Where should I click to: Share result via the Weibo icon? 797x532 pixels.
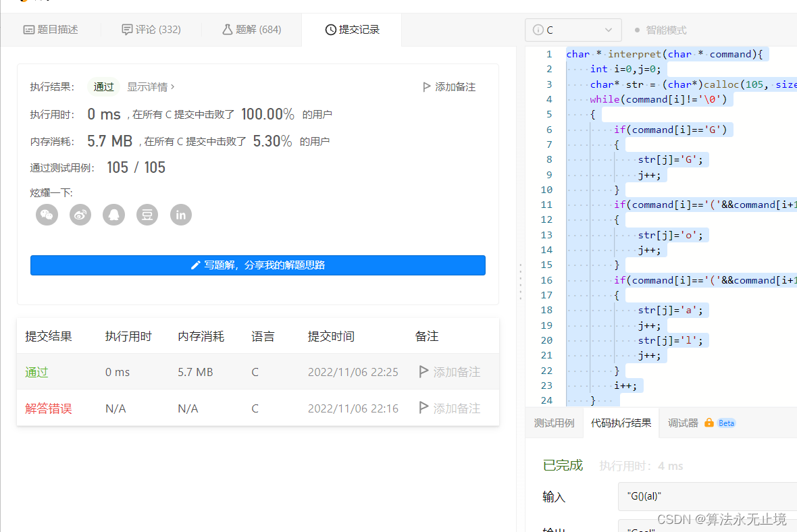pos(80,215)
